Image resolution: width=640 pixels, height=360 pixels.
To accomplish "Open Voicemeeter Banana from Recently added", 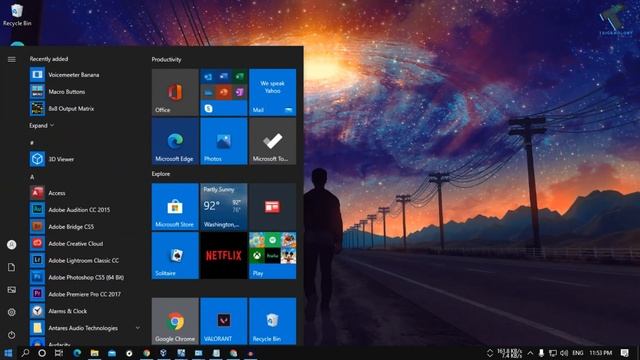I will [84, 75].
